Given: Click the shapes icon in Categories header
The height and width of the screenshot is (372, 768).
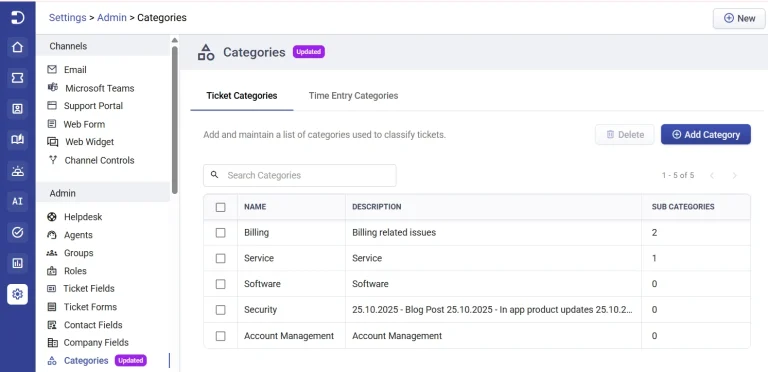Looking at the screenshot, I should (206, 52).
